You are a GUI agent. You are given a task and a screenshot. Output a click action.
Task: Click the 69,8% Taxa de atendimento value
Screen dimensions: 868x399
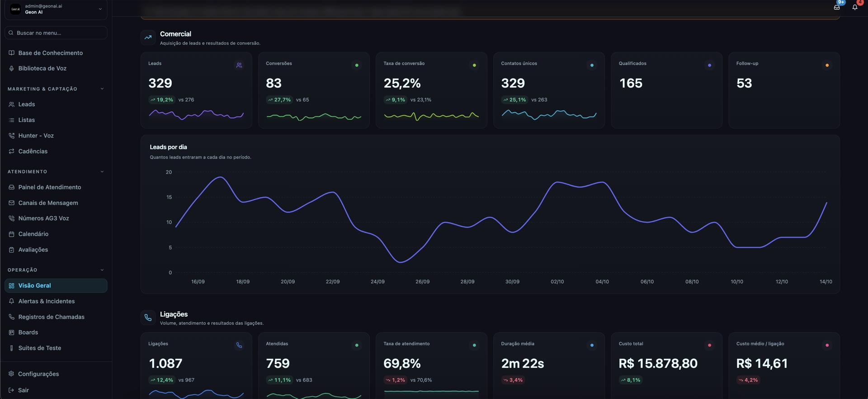click(402, 363)
